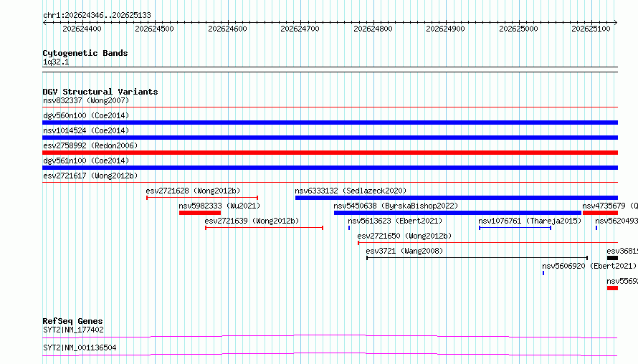This screenshot has width=638, height=364.
Task: Click the red bar of esv2758992
Action: pos(330,153)
